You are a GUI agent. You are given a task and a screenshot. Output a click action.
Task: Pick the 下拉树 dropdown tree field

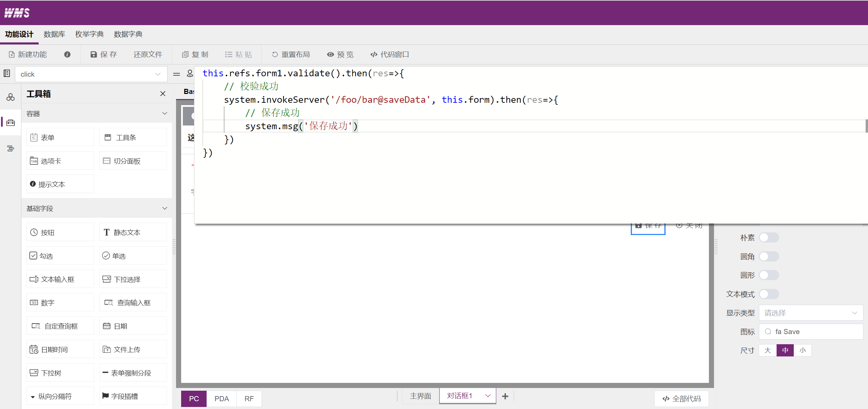pyautogui.click(x=60, y=373)
